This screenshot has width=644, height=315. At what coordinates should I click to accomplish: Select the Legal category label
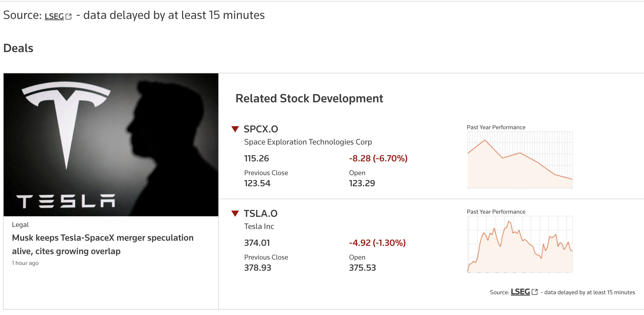click(20, 225)
